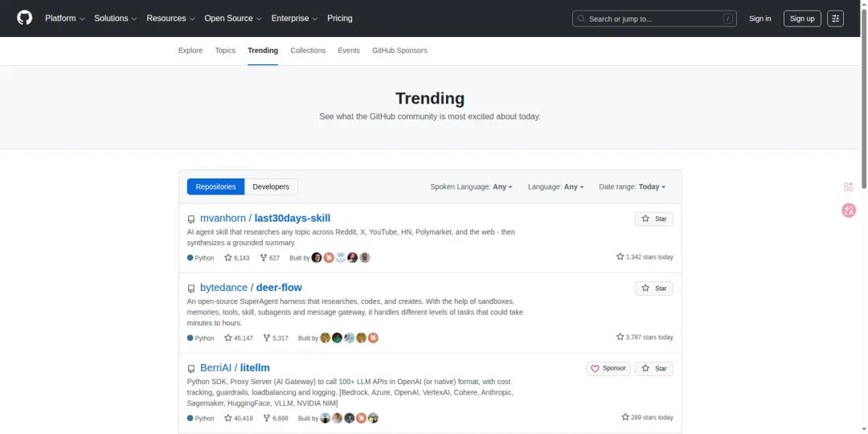Image resolution: width=868 pixels, height=434 pixels.
Task: Click the magnifier icon in the search box
Action: click(x=581, y=18)
